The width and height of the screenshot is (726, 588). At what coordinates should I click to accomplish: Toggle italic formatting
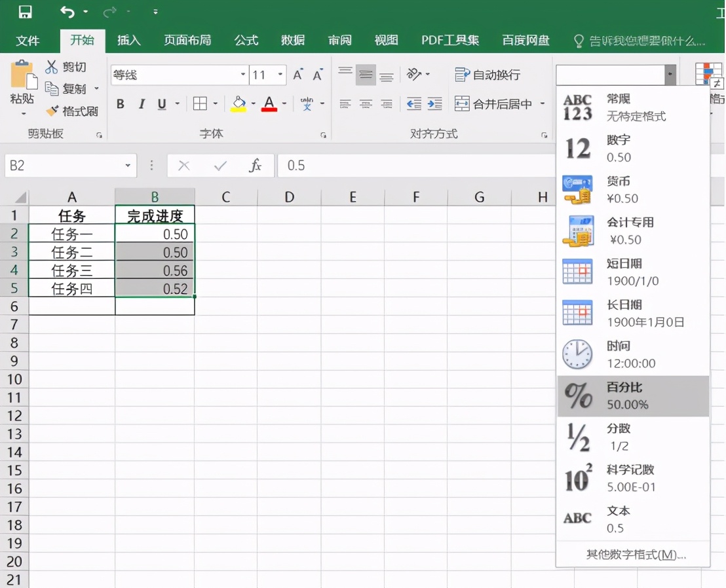click(142, 104)
